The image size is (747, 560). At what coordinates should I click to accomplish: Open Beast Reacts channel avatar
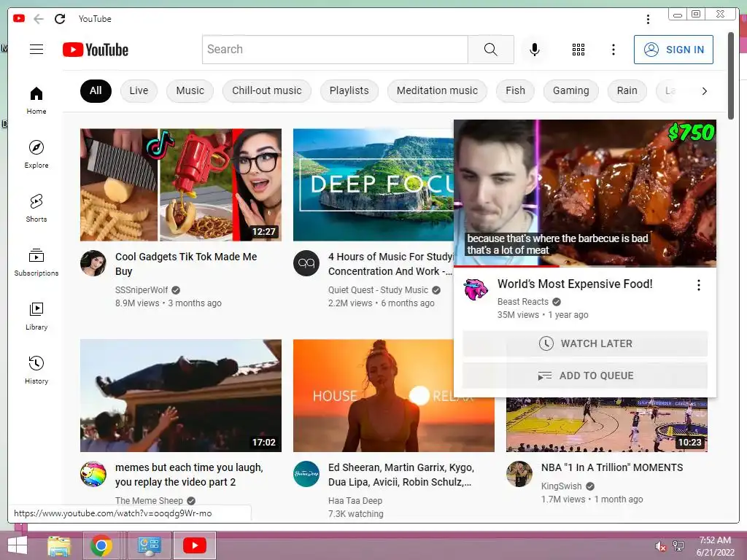(x=476, y=289)
